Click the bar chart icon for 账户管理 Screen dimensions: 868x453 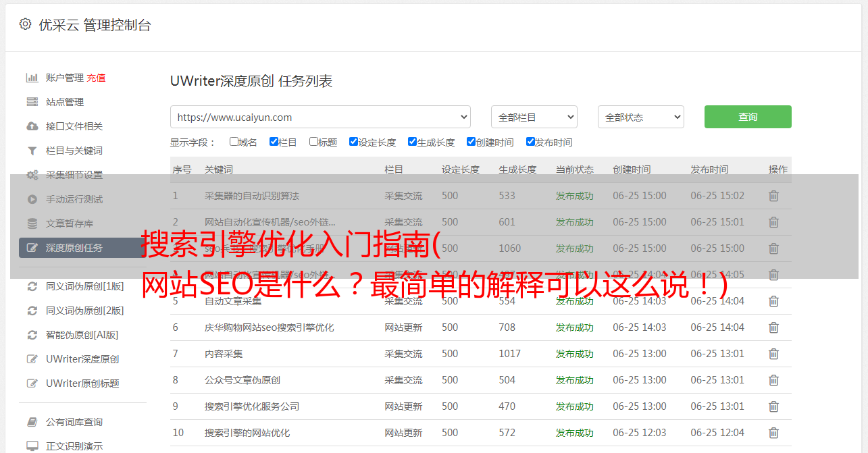point(32,78)
